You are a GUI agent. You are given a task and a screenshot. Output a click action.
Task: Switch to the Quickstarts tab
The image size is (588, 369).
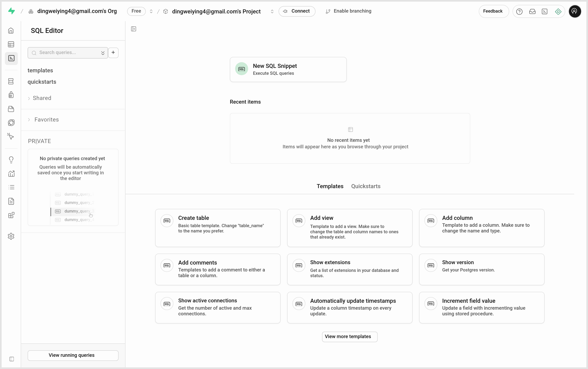pyautogui.click(x=366, y=186)
